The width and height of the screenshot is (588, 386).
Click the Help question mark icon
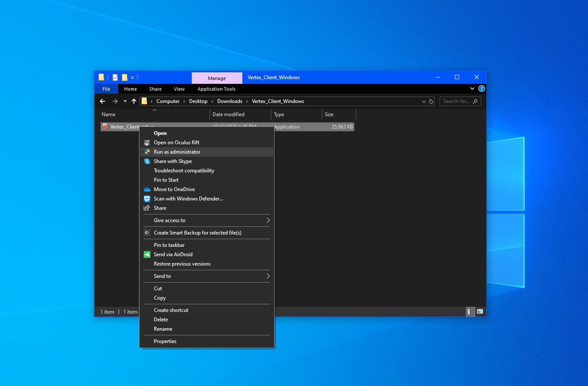pos(481,89)
